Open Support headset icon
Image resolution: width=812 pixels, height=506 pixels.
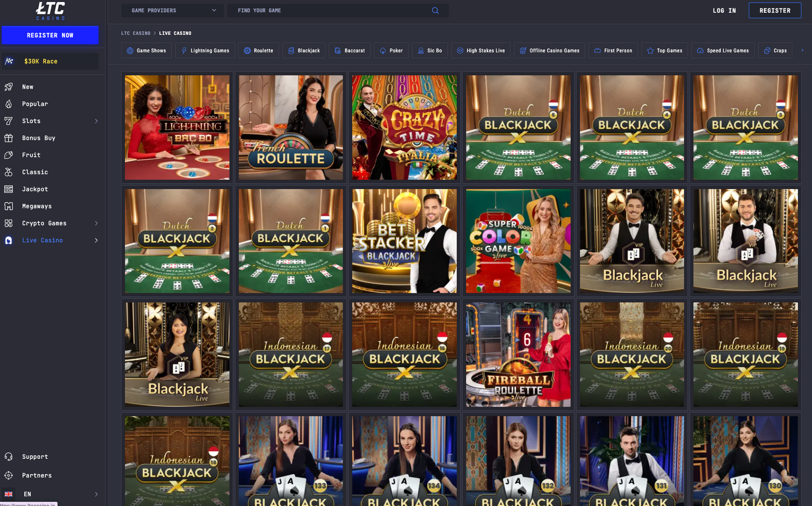click(9, 457)
